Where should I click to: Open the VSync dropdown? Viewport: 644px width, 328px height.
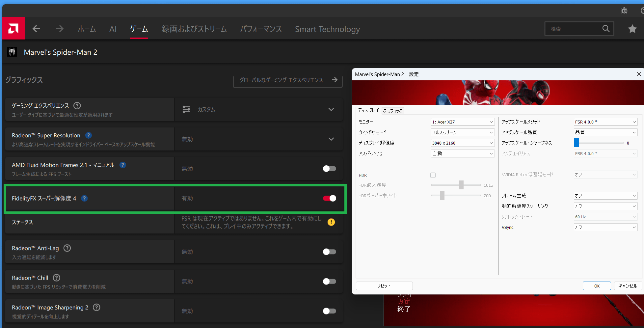coord(605,227)
